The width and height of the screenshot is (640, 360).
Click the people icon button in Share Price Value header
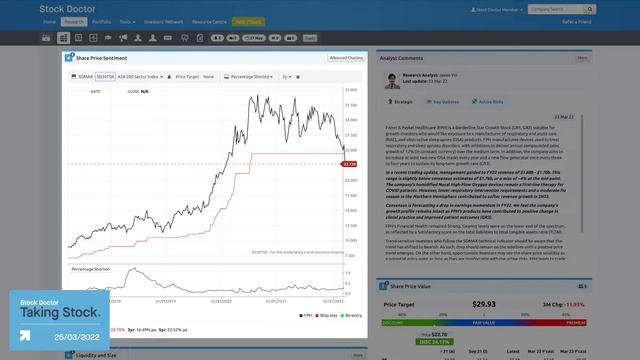pyautogui.click(x=582, y=286)
